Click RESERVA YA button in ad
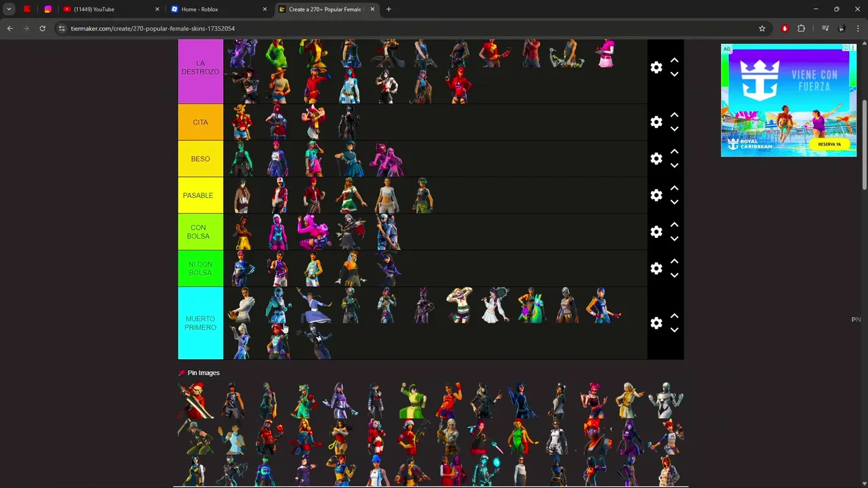This screenshot has height=488, width=868. pyautogui.click(x=829, y=144)
